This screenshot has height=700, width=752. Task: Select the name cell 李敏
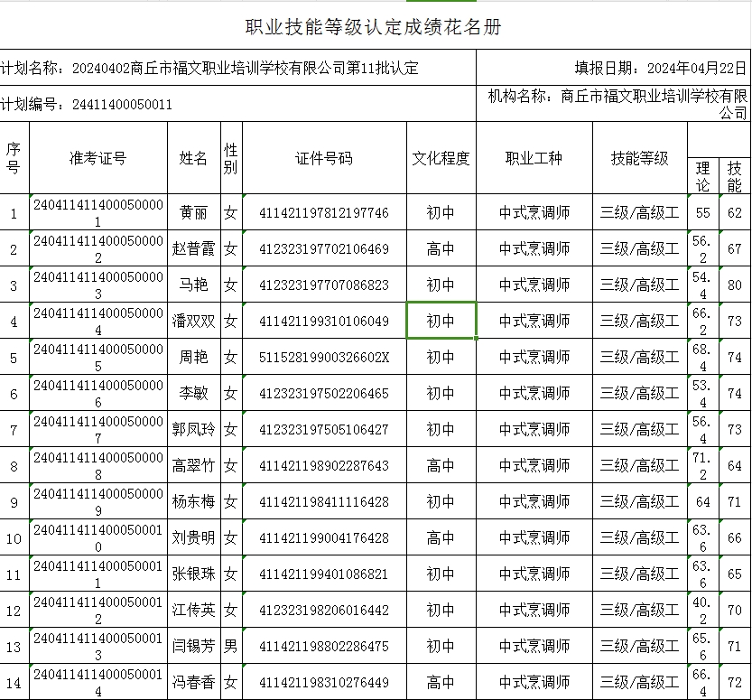coord(194,393)
